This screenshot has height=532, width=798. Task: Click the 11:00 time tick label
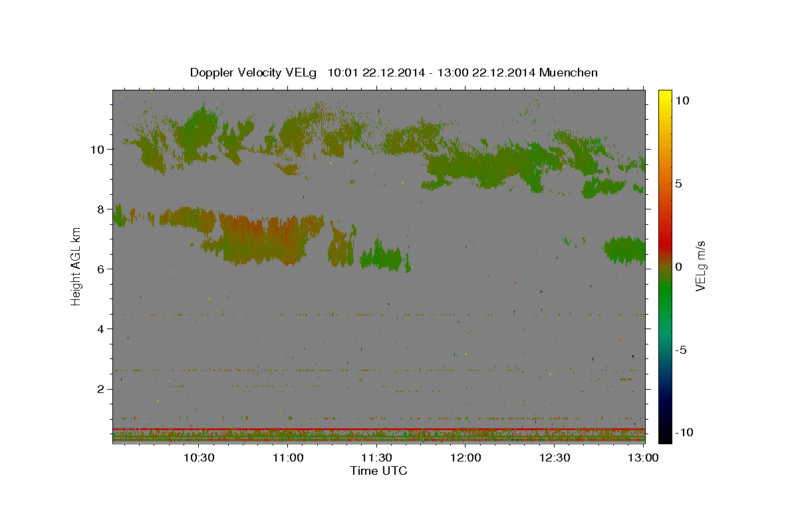[x=287, y=458]
